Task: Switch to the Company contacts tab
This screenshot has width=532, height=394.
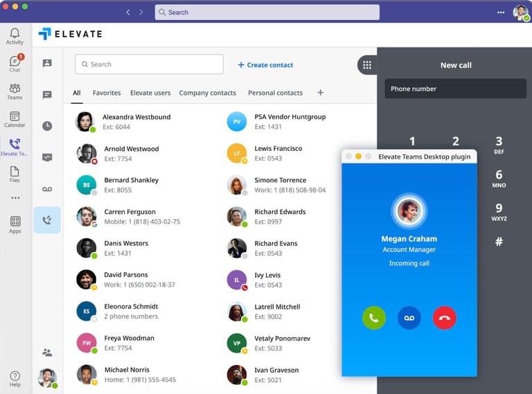Action: (208, 93)
